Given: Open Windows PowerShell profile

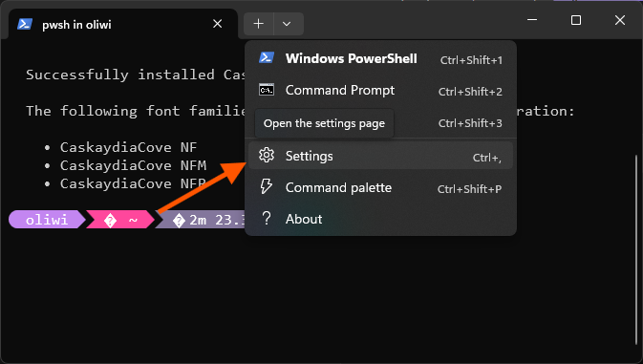Looking at the screenshot, I should tap(380, 58).
